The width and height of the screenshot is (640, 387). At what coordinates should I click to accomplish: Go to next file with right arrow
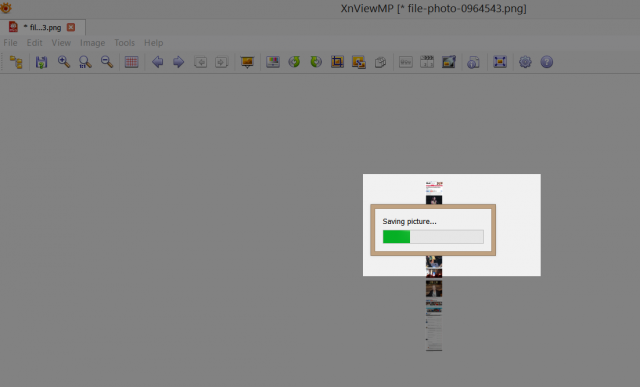(x=178, y=62)
